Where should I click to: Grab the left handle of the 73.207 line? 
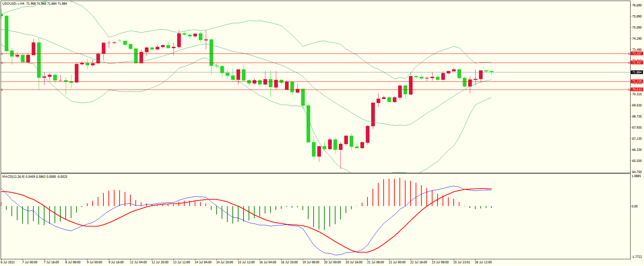(x=2, y=54)
